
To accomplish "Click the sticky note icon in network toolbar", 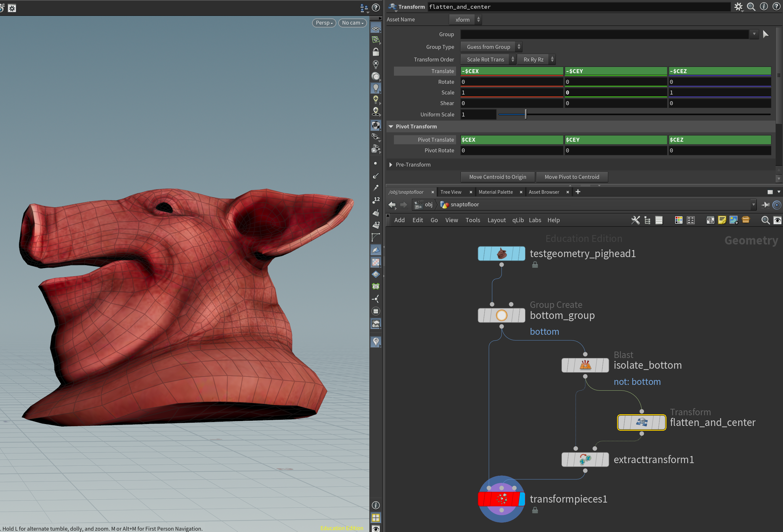I will click(x=722, y=220).
